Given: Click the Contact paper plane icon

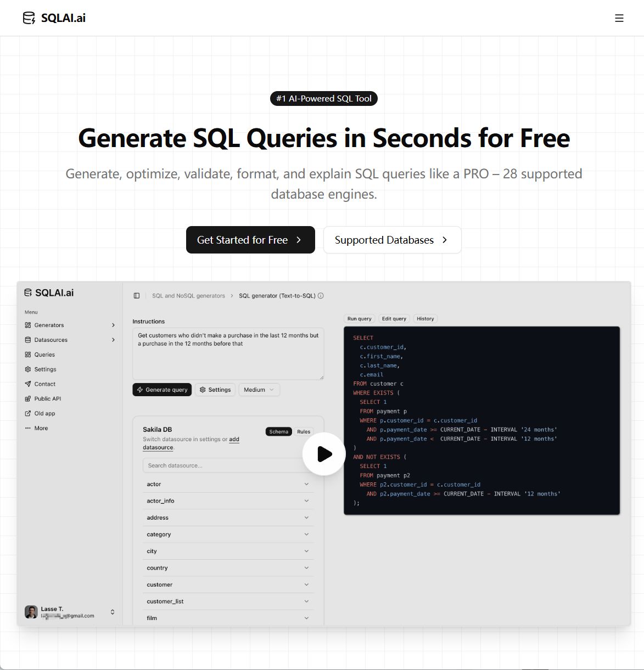Looking at the screenshot, I should 28,384.
